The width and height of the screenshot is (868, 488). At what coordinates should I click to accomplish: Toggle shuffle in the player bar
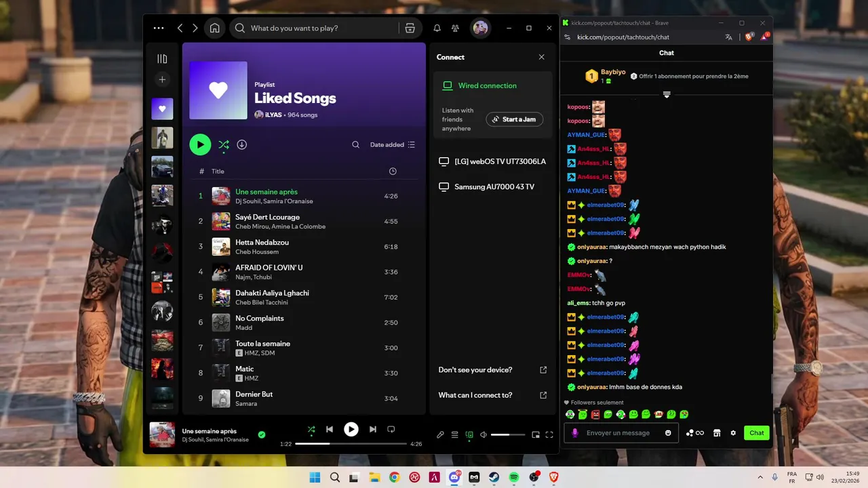pos(311,429)
